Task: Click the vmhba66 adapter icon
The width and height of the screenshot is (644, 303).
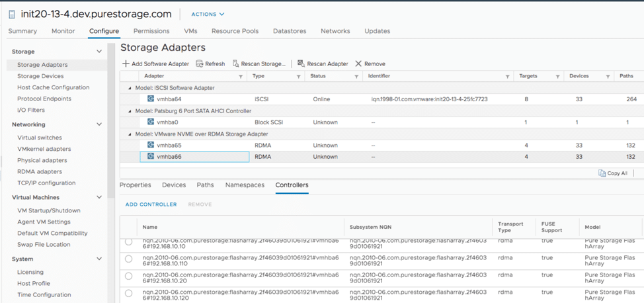Action: point(151,157)
